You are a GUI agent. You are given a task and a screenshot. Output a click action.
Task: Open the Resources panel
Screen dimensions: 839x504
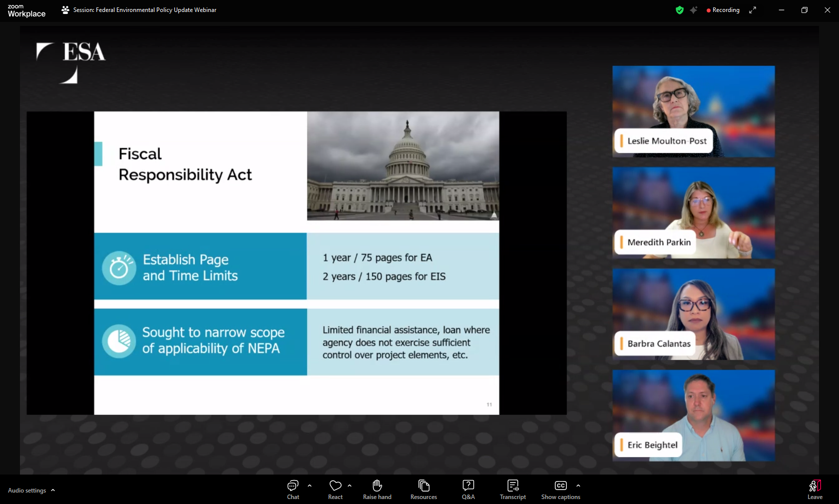[x=423, y=489]
